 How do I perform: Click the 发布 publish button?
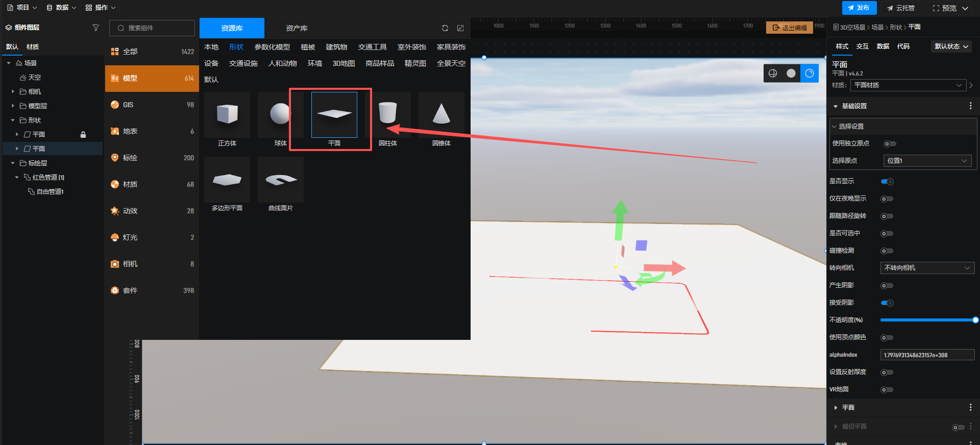[x=859, y=8]
